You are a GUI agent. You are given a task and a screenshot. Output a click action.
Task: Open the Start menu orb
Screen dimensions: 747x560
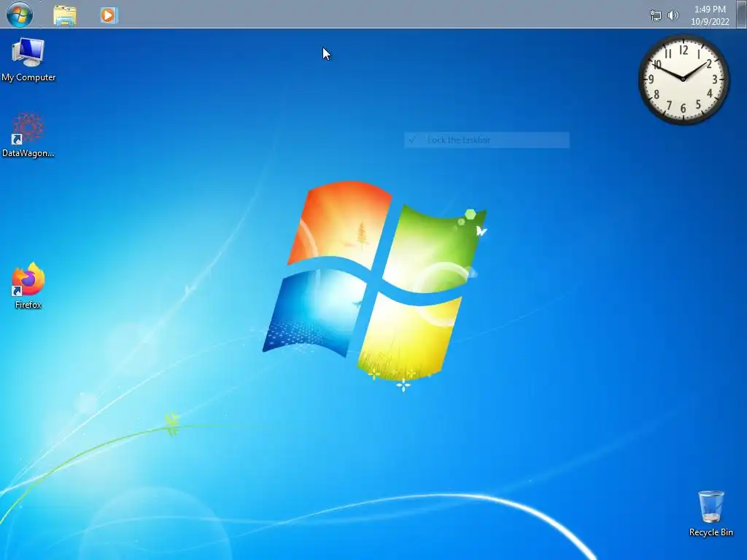pyautogui.click(x=20, y=15)
